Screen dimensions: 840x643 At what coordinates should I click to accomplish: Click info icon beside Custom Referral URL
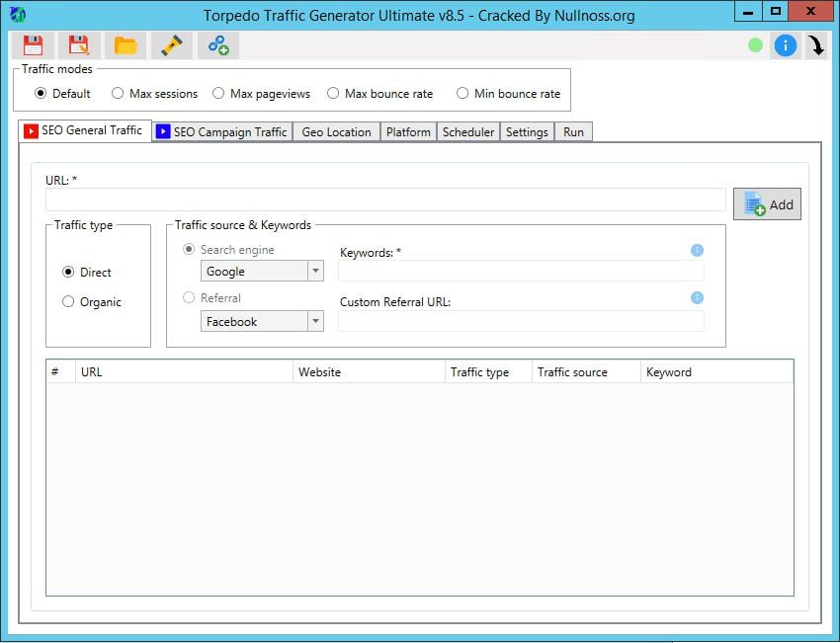(697, 298)
